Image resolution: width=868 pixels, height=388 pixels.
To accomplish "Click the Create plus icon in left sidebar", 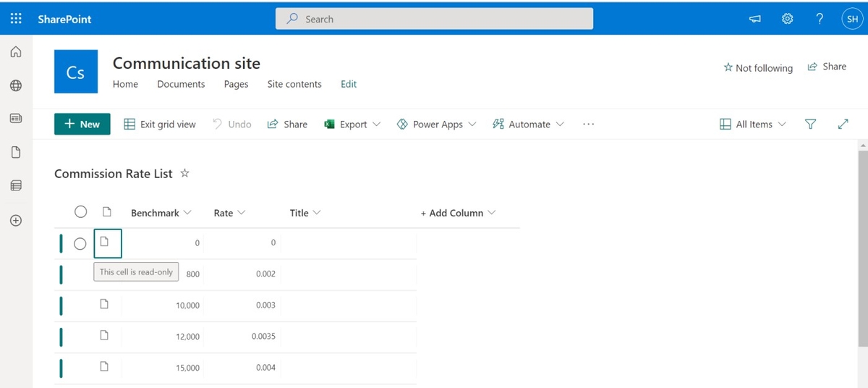I will (x=16, y=220).
